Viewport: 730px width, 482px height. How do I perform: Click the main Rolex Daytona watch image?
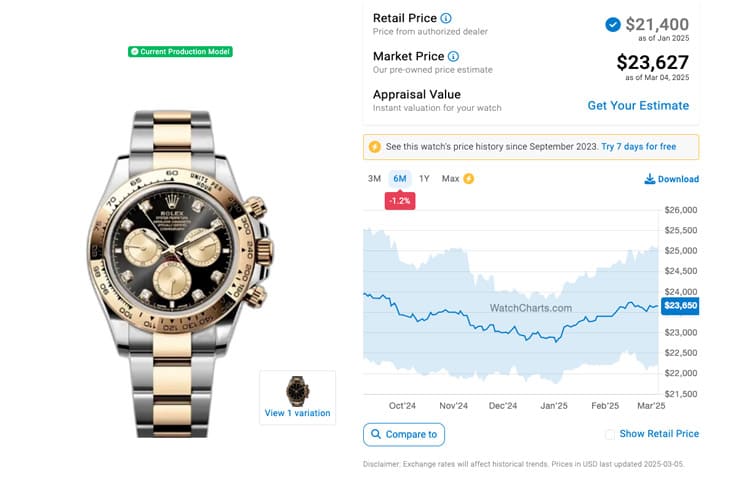pyautogui.click(x=180, y=274)
